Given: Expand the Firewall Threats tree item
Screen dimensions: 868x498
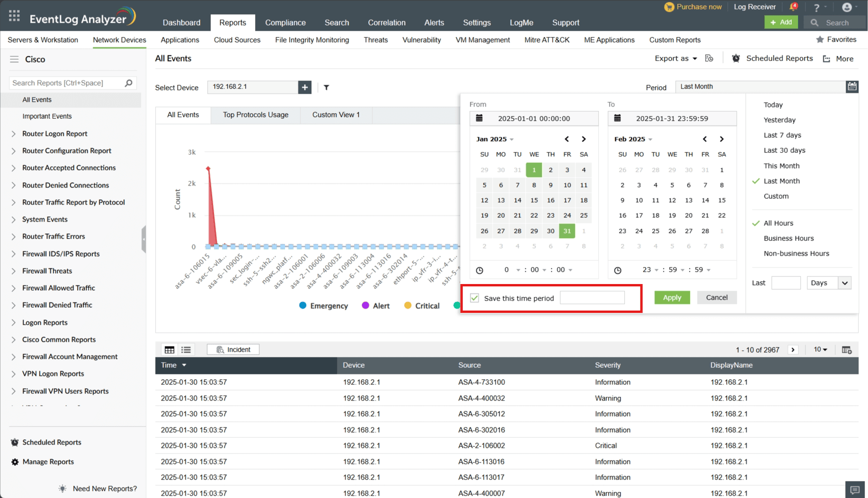Looking at the screenshot, I should 13,271.
